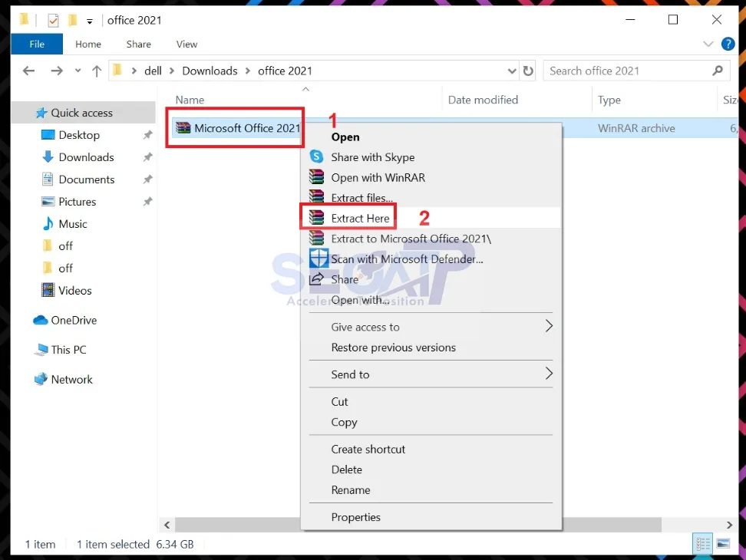Click the Properties icon on the quick access toolbar
This screenshot has height=560, width=746.
coord(52,19)
